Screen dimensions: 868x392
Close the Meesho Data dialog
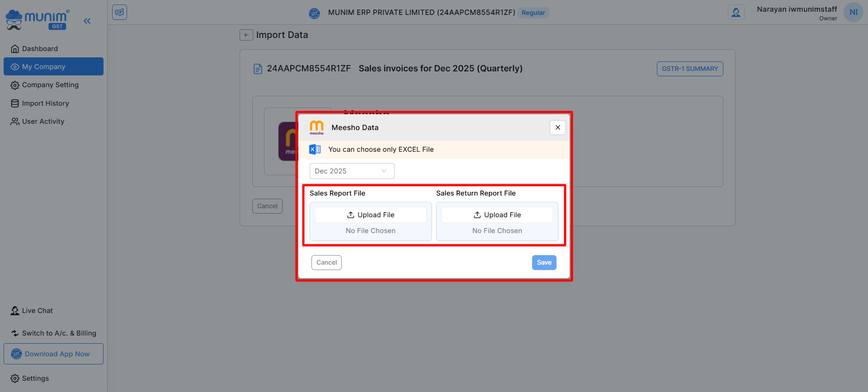click(557, 127)
